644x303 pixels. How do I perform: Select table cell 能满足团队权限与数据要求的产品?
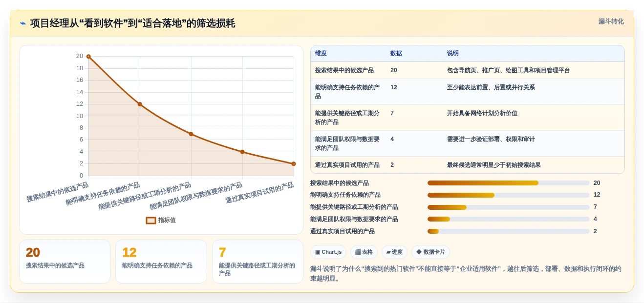348,143
